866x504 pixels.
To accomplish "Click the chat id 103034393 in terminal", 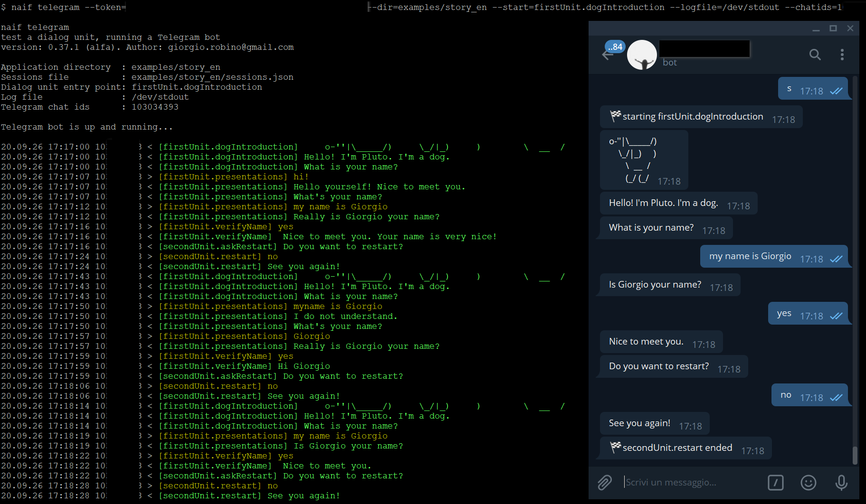I will (155, 107).
